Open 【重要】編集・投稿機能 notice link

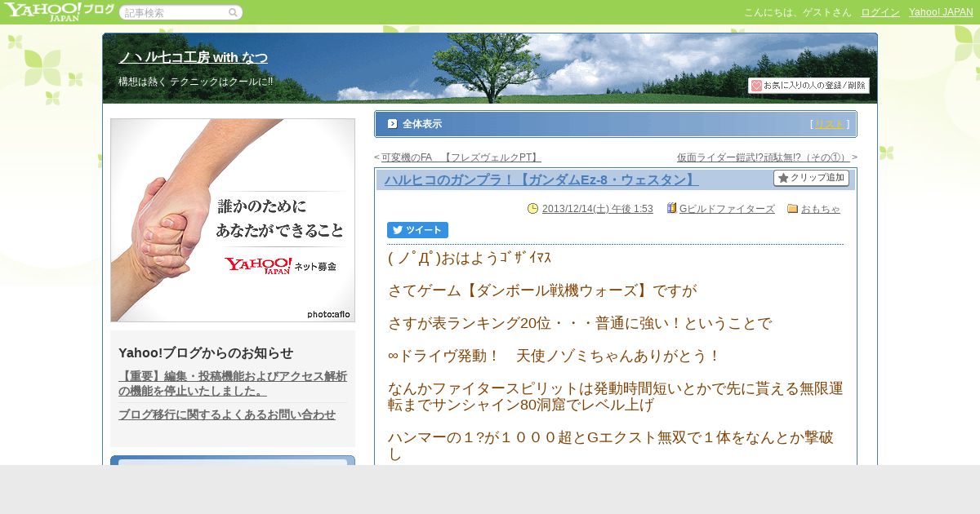tap(233, 383)
